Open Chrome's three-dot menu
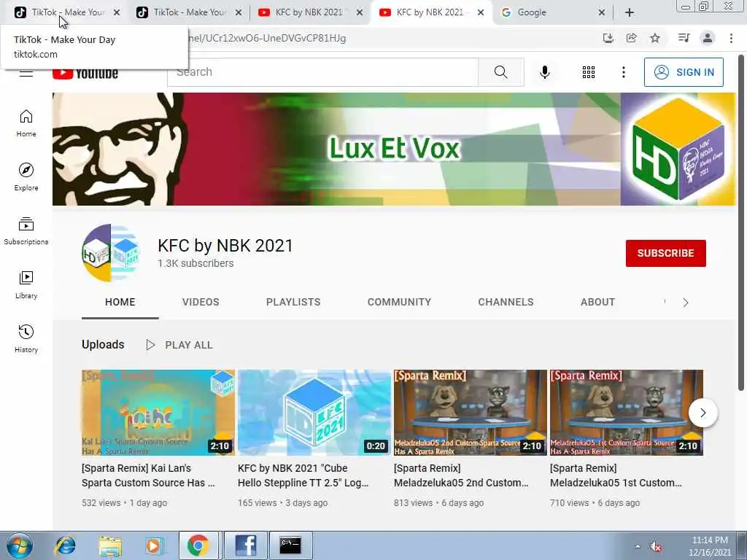747x560 pixels. pos(731,38)
